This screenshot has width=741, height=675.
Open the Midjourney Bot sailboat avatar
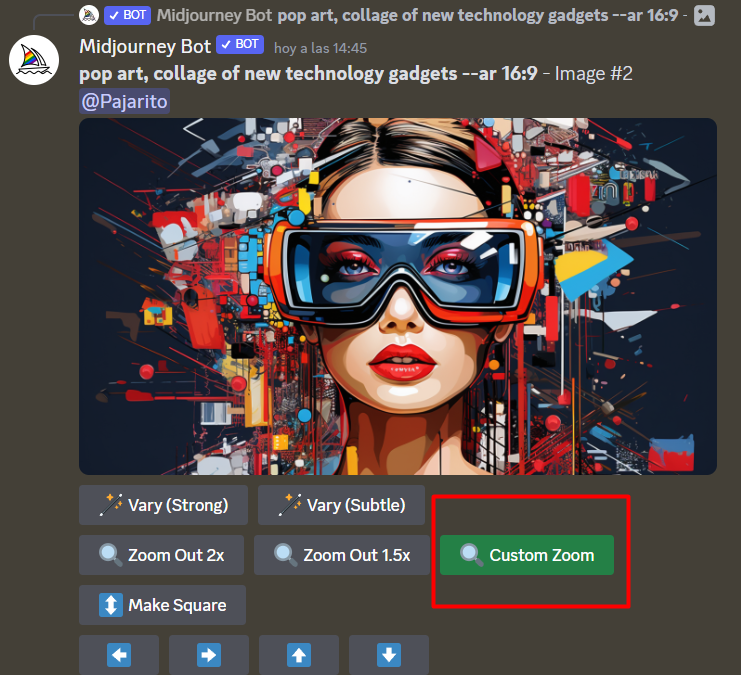34,61
